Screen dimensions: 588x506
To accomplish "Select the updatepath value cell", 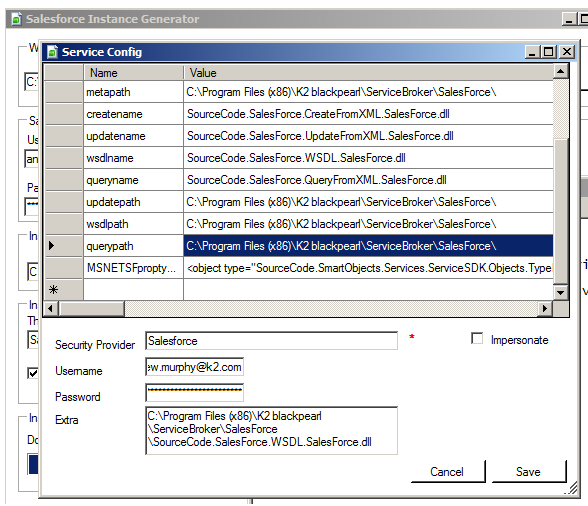I will click(368, 202).
